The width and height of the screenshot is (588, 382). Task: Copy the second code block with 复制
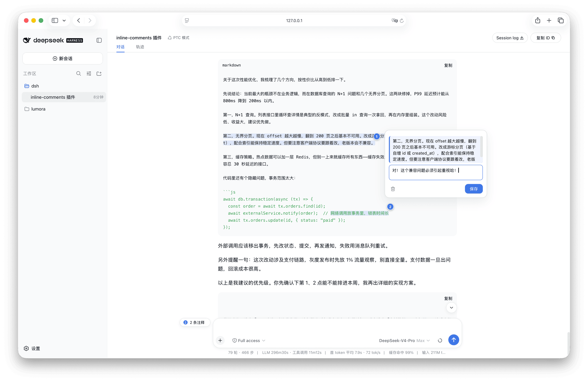pyautogui.click(x=448, y=298)
